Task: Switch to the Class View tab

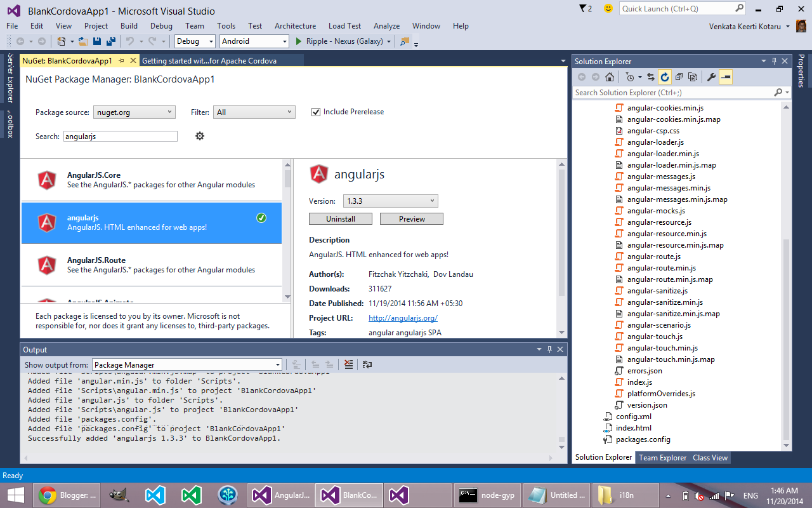Action: tap(710, 458)
